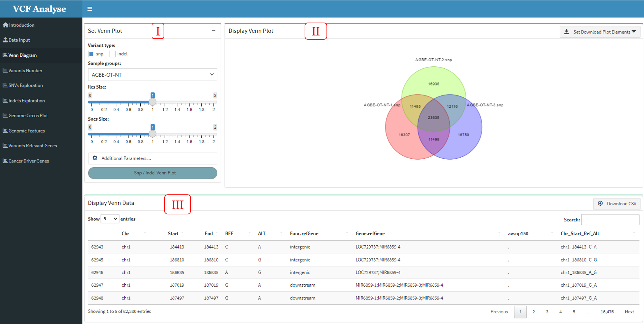Navigate to Genome Circos Plot
Screen dimensions: 644x324
28,115
